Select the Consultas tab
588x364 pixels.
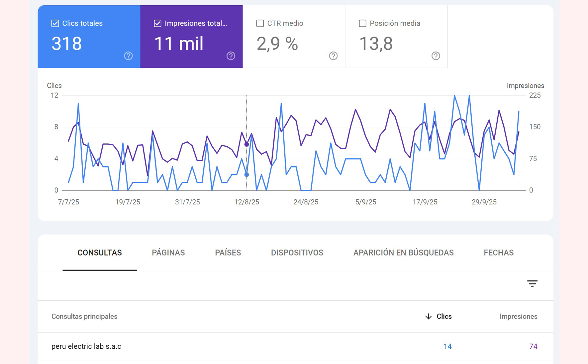coord(99,253)
